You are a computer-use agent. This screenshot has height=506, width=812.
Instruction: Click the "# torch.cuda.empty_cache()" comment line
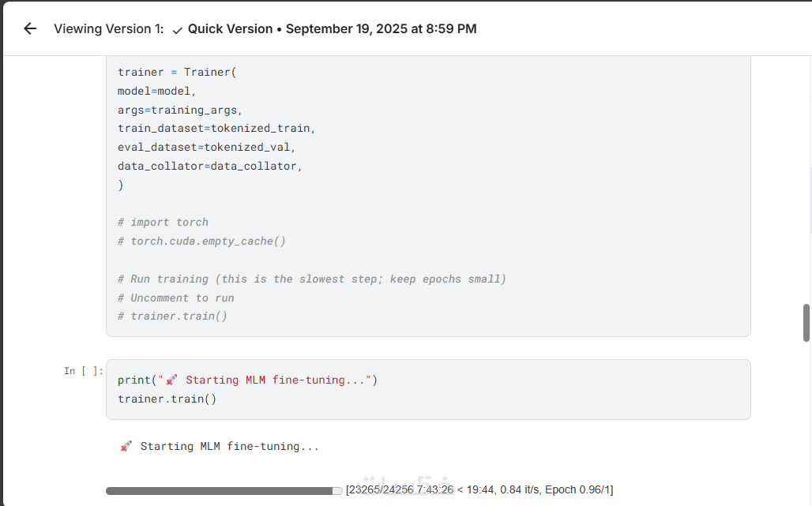click(201, 241)
